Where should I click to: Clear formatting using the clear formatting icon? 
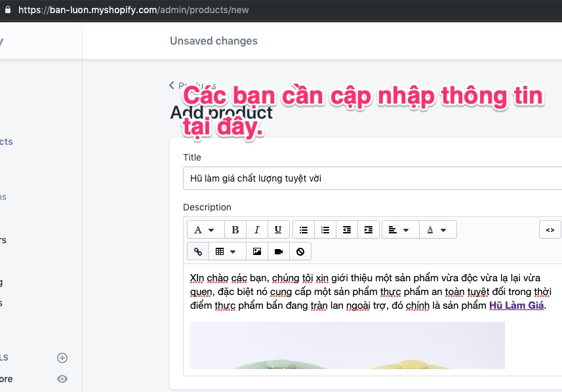click(x=299, y=251)
